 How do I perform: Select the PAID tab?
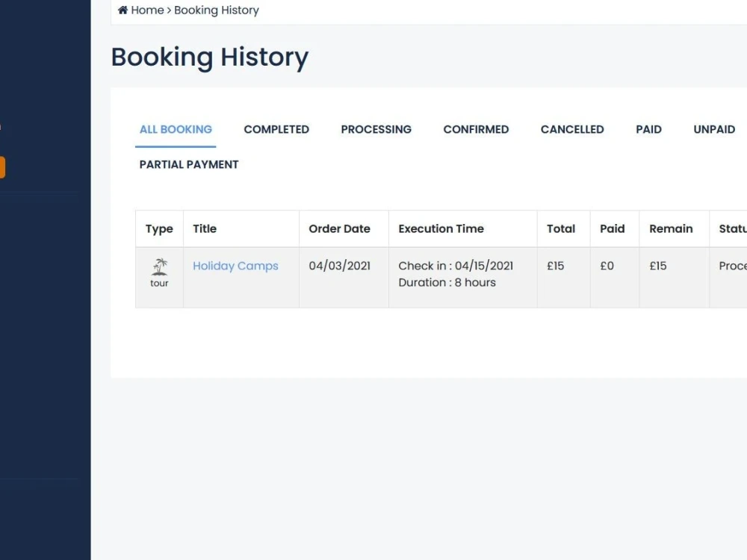coord(648,129)
